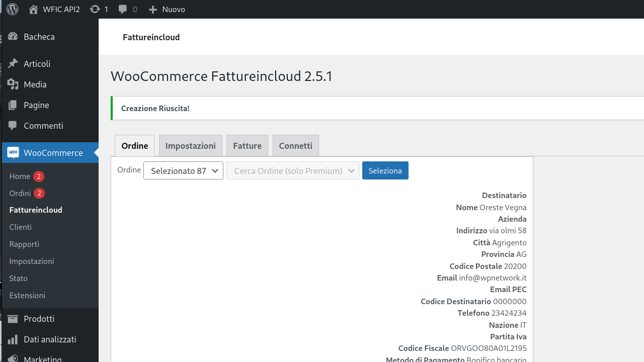
Task: Click Nuovo in the admin bar
Action: click(x=174, y=9)
